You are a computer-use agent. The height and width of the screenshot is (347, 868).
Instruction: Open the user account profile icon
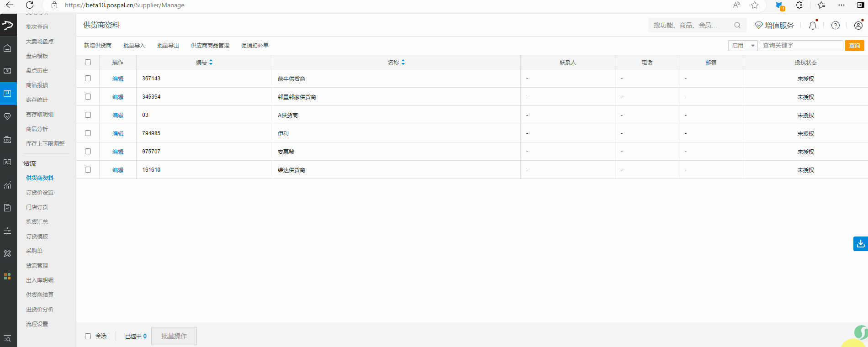pos(858,26)
